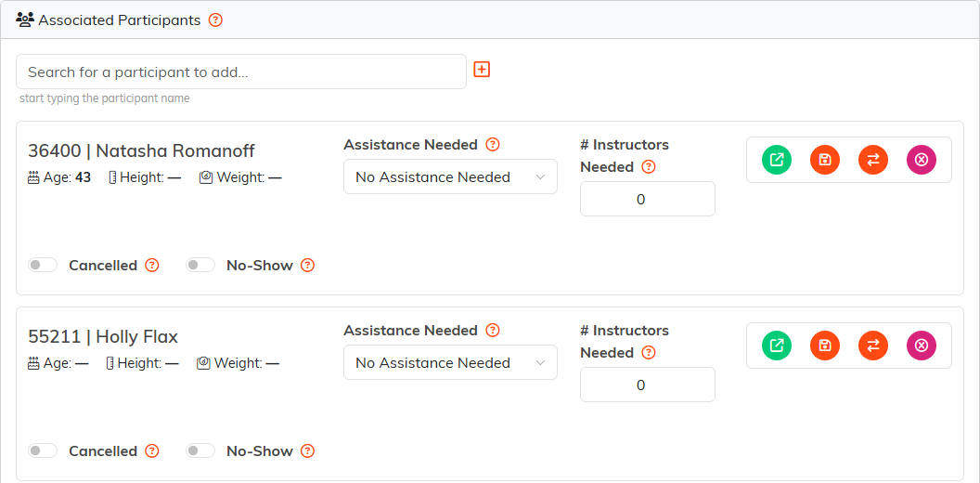This screenshot has width=980, height=483.
Task: Click Instructors Needed field for Natasha Romanoff
Action: pyautogui.click(x=648, y=199)
